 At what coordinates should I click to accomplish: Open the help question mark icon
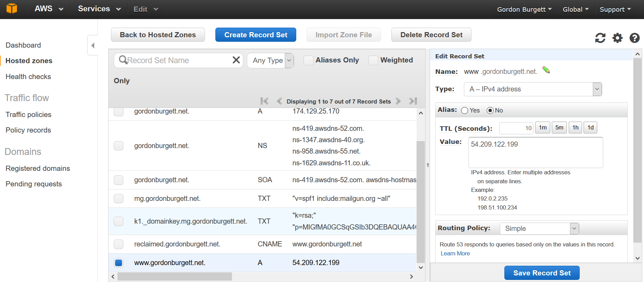pos(634,38)
